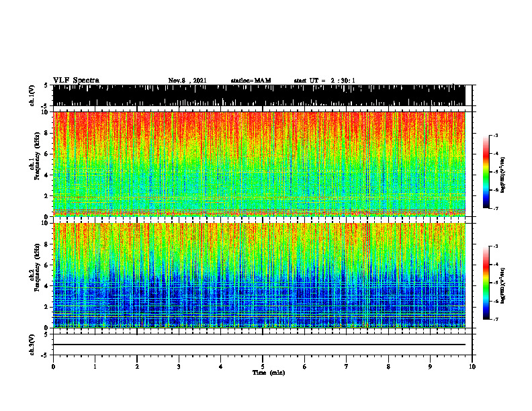Click the "VLF Spectra" title text

pos(76,81)
